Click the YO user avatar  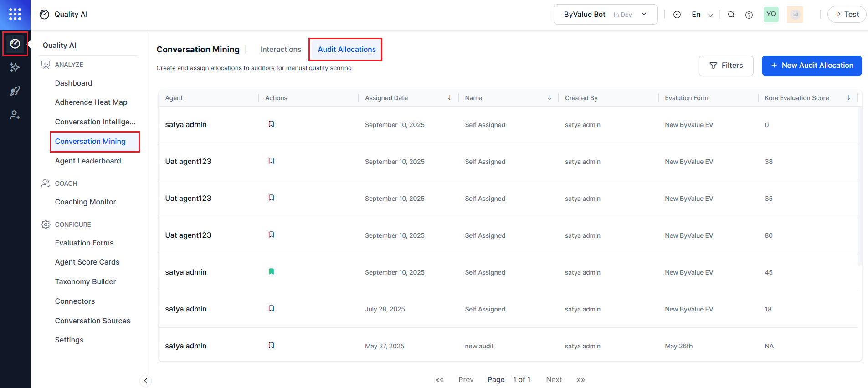coord(771,15)
